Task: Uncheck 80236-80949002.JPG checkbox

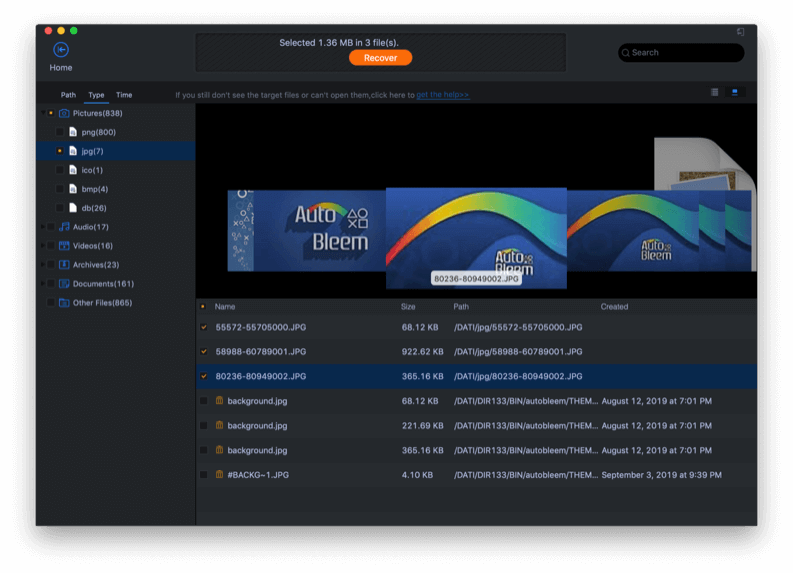Action: click(204, 376)
